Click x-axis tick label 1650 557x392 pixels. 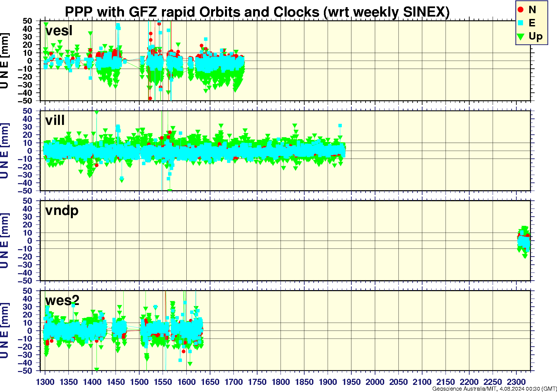210,382
